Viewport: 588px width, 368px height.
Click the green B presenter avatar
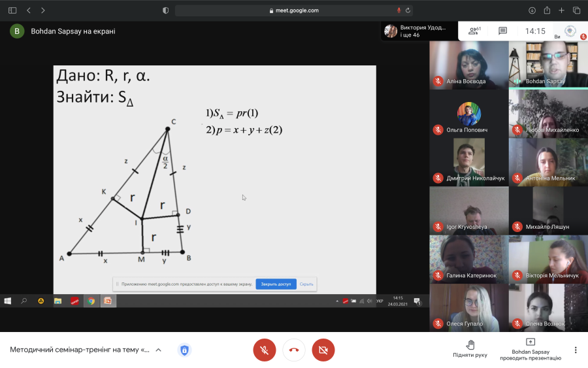[x=17, y=31]
